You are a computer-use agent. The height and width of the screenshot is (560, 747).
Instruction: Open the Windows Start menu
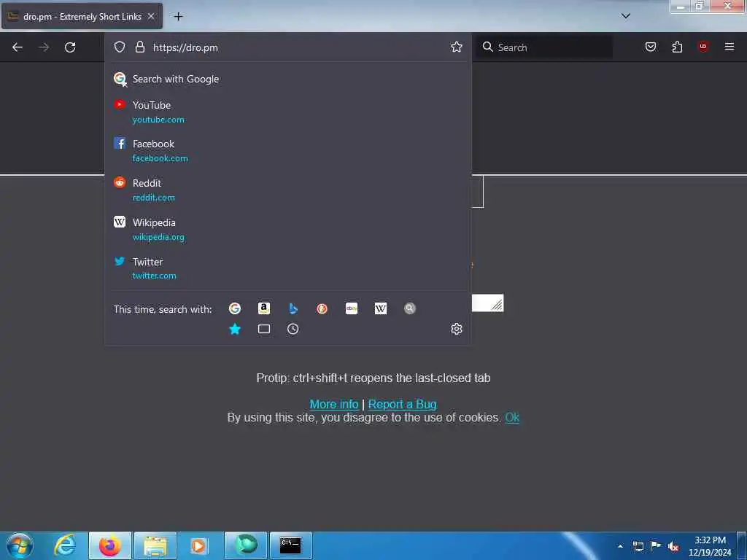[x=20, y=545]
